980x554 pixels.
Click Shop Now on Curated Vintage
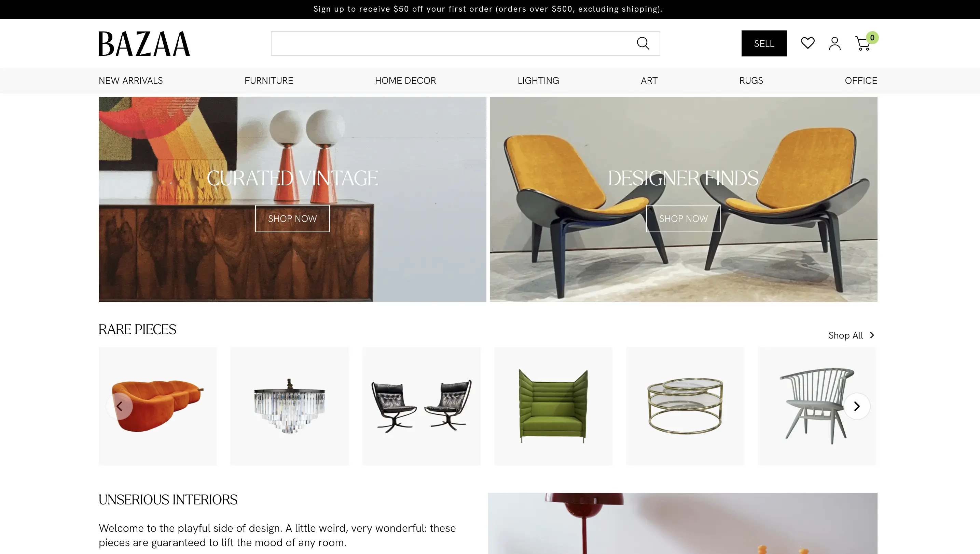click(x=292, y=219)
